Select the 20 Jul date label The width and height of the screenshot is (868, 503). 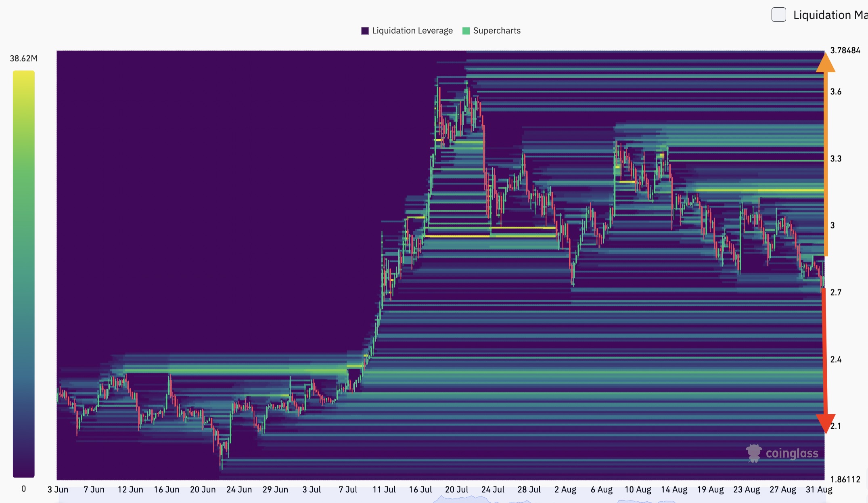(x=456, y=490)
